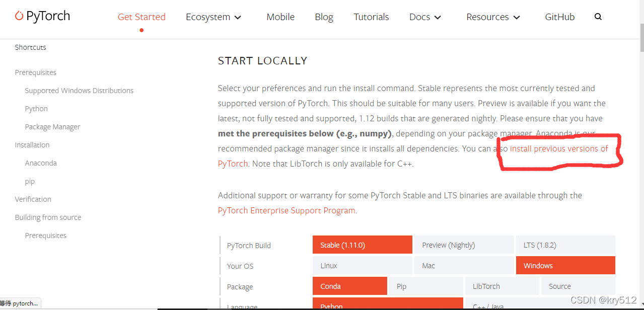This screenshot has width=644, height=310.
Task: Open the search magnifier icon
Action: pyautogui.click(x=598, y=17)
